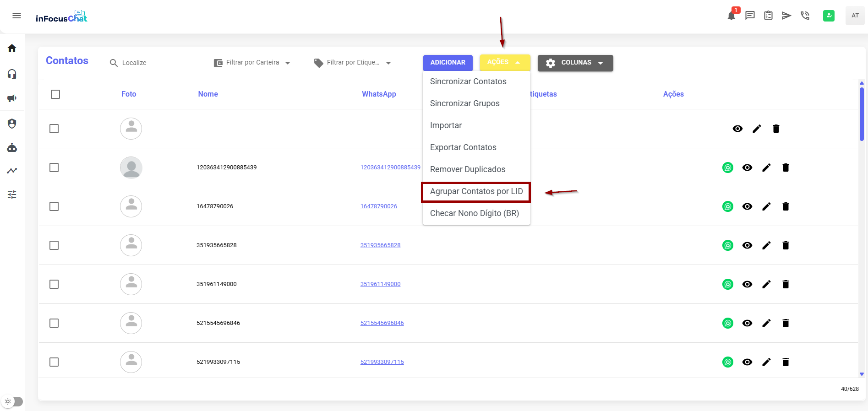The image size is (868, 411).
Task: Delete contact 16478790026 with trash icon
Action: 786,206
